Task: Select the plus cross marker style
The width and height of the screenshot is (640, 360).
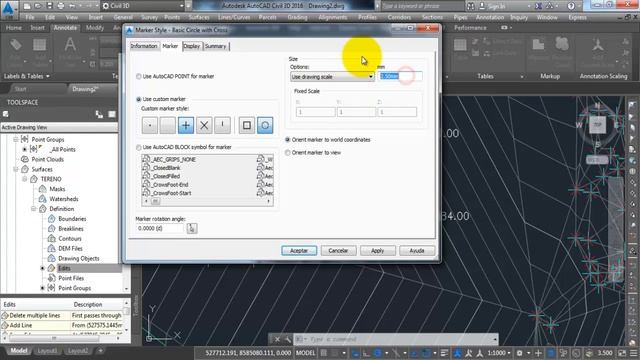Action: click(x=186, y=125)
